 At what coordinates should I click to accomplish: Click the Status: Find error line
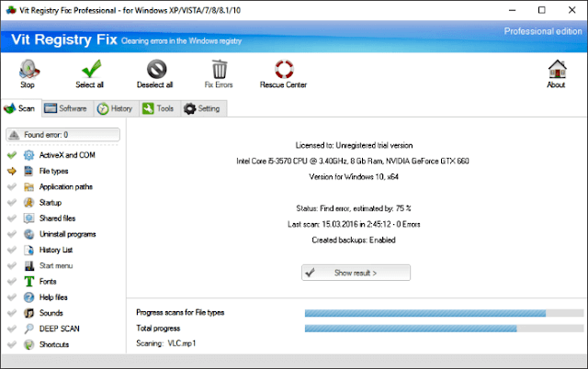click(354, 208)
